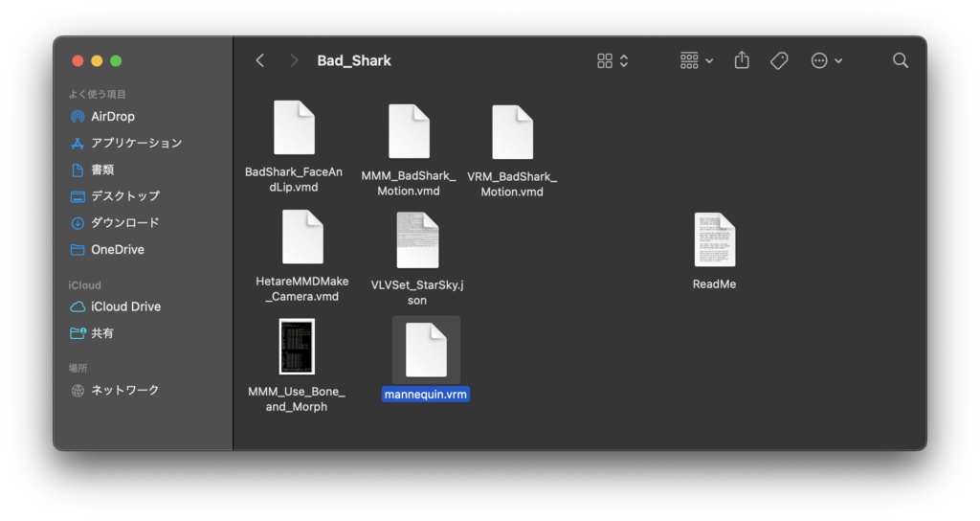Viewport: 980px width, 521px height.
Task: Select the HetareMMDMake_Camera.vmd file icon
Action: pyautogui.click(x=302, y=238)
